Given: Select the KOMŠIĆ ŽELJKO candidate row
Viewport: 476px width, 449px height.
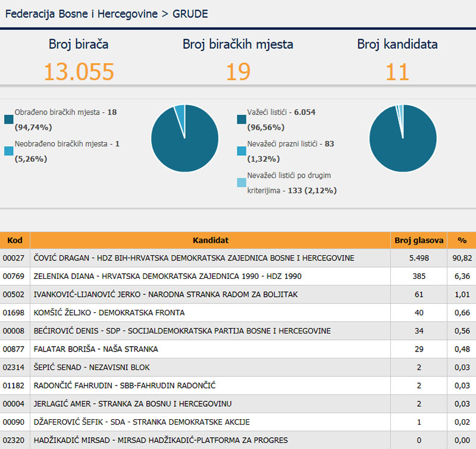Looking at the screenshot, I should click(238, 312).
